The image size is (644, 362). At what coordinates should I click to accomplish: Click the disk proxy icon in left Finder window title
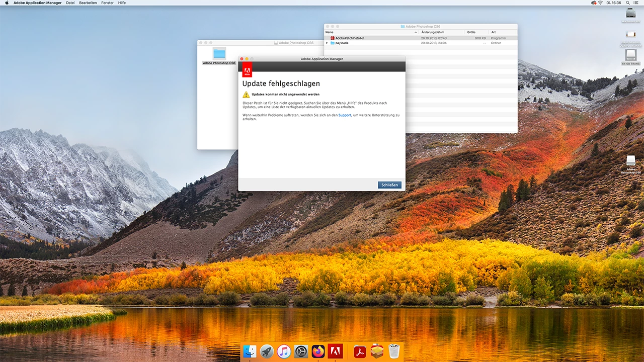click(x=276, y=43)
